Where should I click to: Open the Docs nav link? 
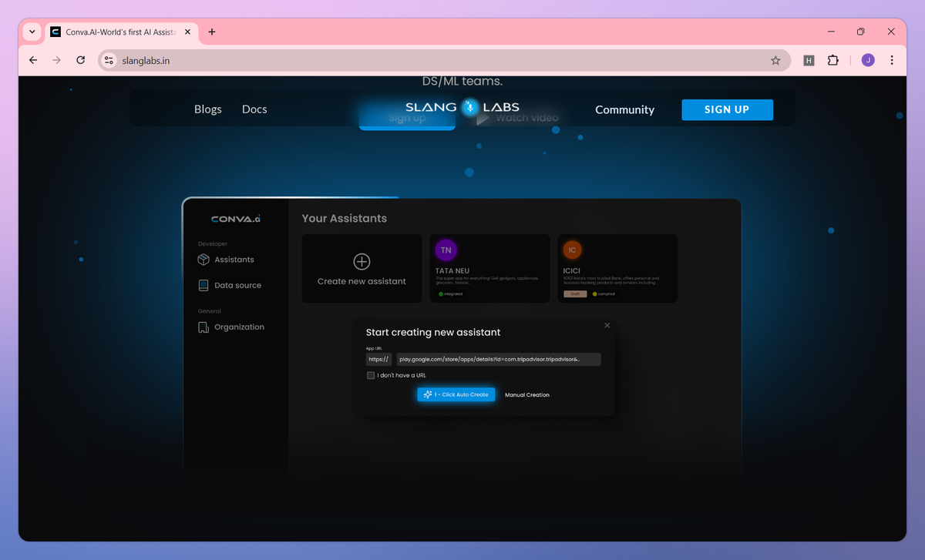[254, 109]
